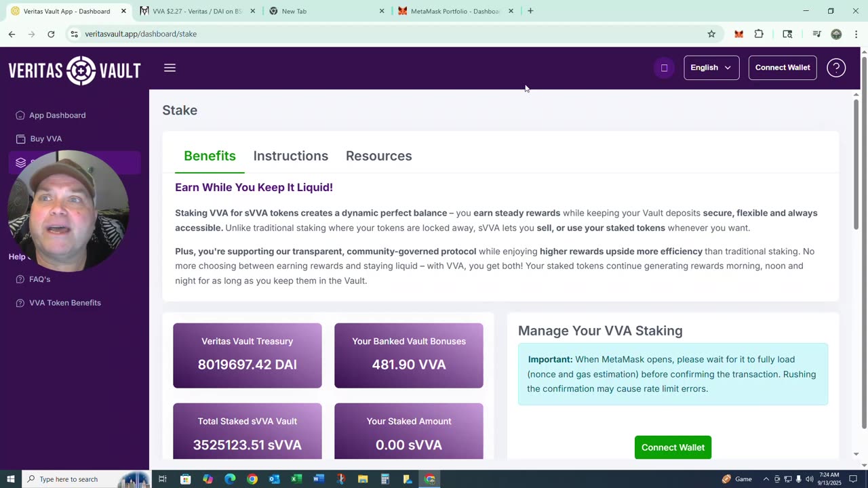The image size is (868, 488).
Task: Open Task View on the taskbar
Action: (x=163, y=479)
